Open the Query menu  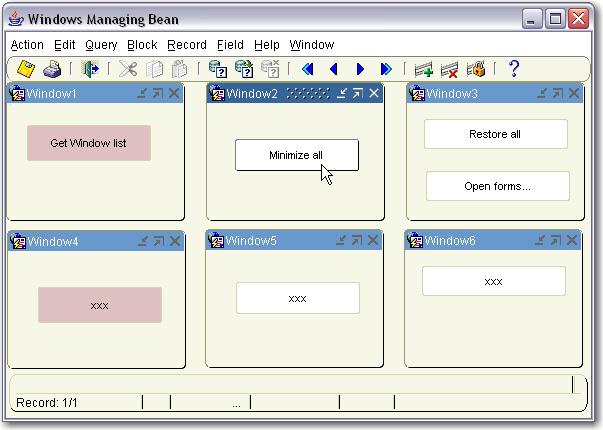pyautogui.click(x=101, y=45)
